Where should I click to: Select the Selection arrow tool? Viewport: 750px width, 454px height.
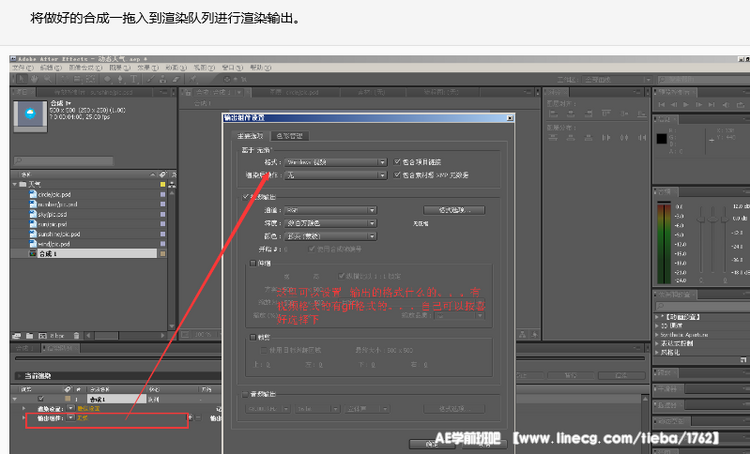(x=22, y=79)
